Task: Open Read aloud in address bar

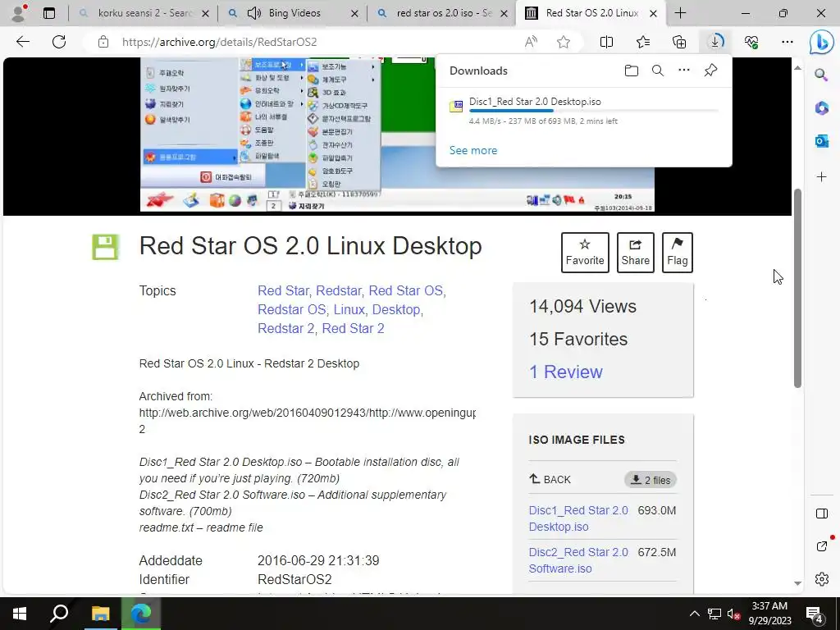Action: click(x=531, y=42)
